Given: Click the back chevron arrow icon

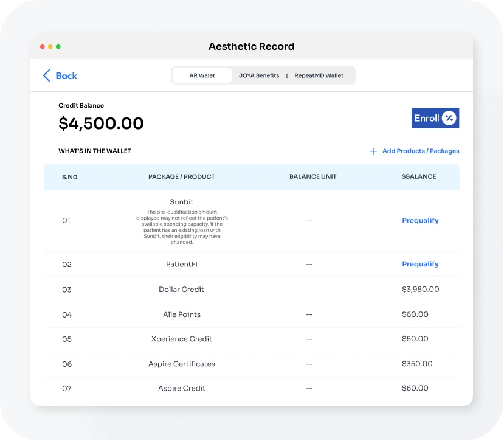Looking at the screenshot, I should click(x=47, y=75).
